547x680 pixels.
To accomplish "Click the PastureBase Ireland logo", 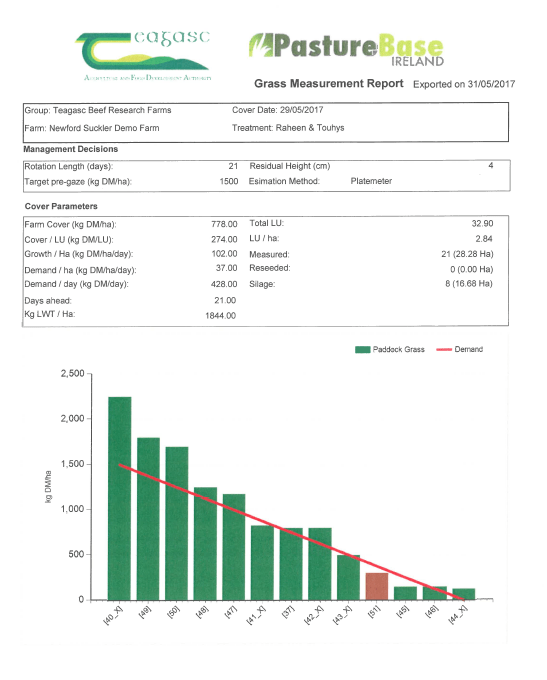I will tap(347, 49).
